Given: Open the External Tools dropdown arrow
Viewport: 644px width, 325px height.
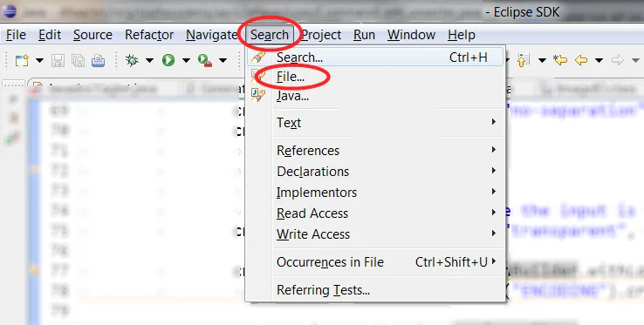Looking at the screenshot, I should 223,60.
